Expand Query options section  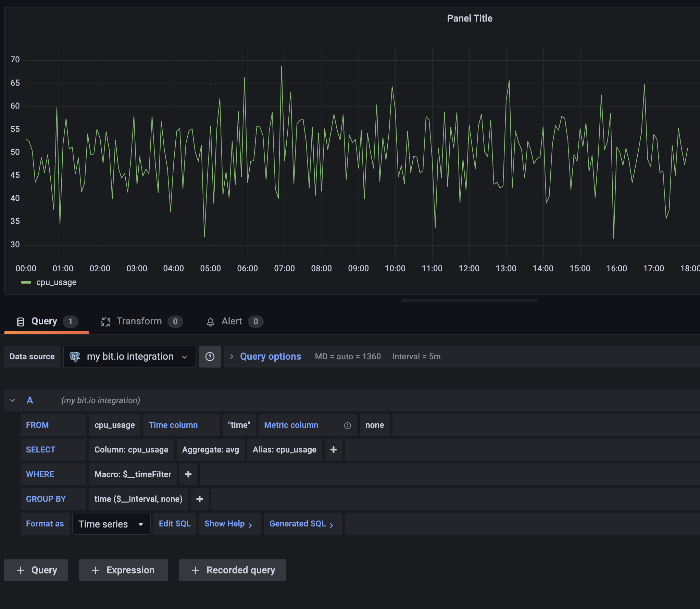point(270,357)
